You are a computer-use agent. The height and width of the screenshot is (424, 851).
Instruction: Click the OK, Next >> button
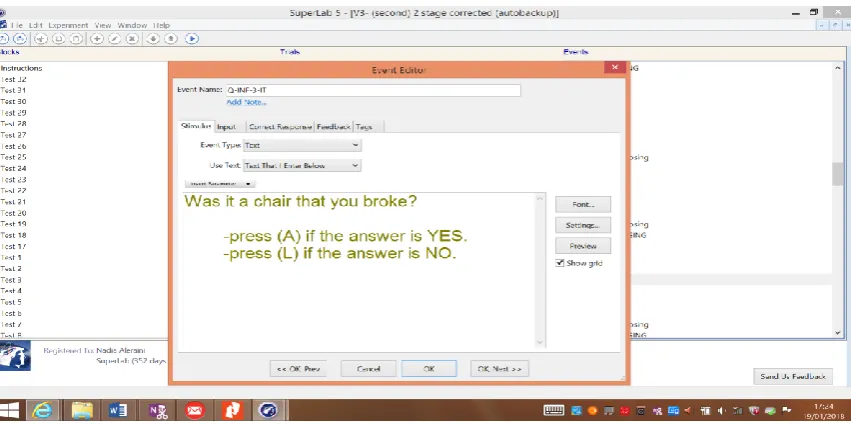point(499,369)
